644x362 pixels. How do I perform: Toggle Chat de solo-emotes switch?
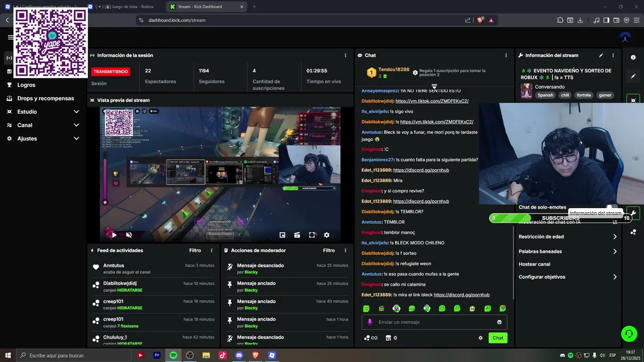611,207
